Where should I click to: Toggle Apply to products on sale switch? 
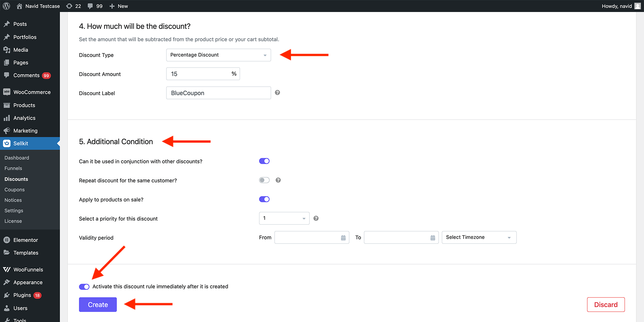tap(264, 199)
